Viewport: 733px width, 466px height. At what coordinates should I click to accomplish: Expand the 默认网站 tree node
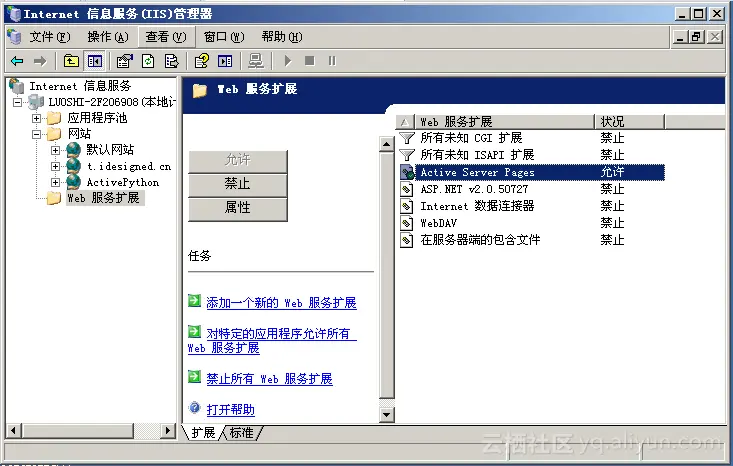coord(55,150)
